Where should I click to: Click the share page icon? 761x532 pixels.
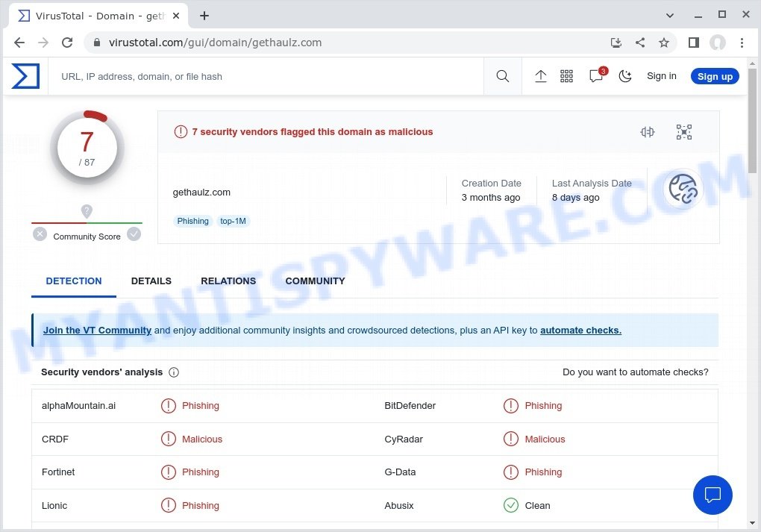pos(640,43)
